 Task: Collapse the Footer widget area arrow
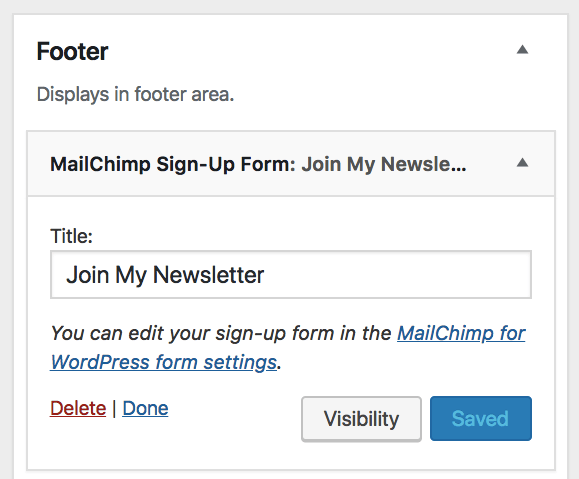pyautogui.click(x=522, y=49)
